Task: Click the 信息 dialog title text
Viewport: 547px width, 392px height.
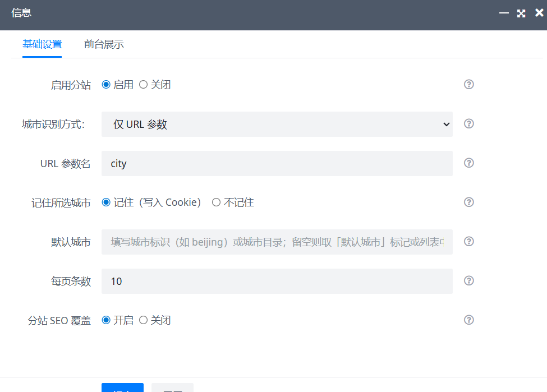Action: (21, 13)
